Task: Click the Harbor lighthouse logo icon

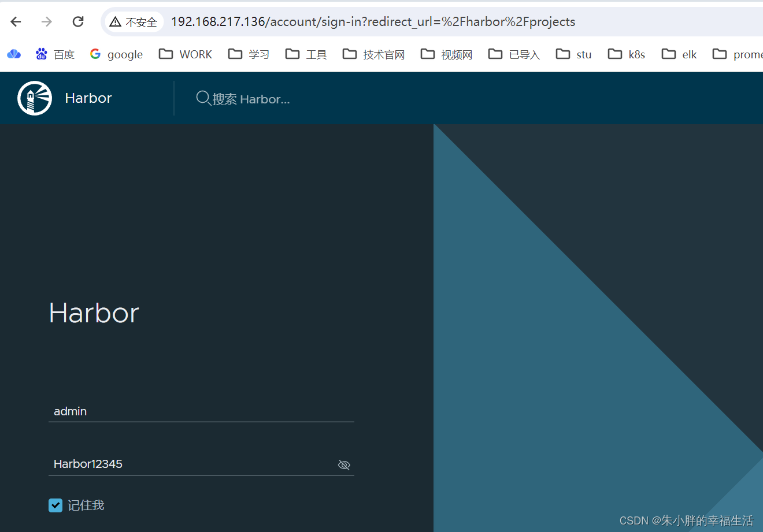Action: point(35,98)
